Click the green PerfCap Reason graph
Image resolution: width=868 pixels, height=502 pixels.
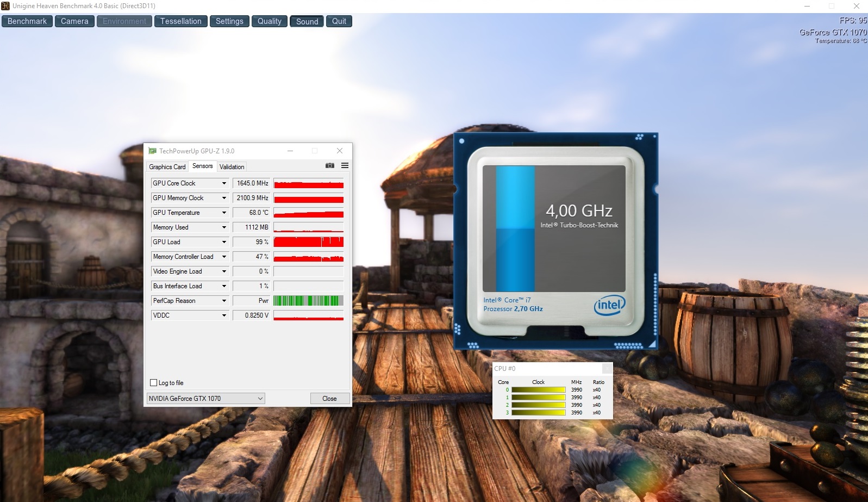coord(309,301)
